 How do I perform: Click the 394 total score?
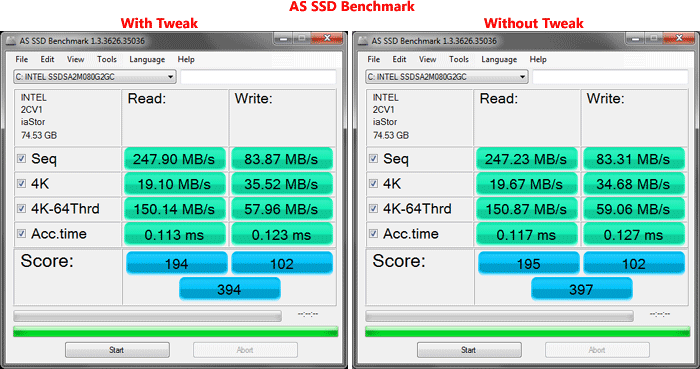[x=230, y=289]
